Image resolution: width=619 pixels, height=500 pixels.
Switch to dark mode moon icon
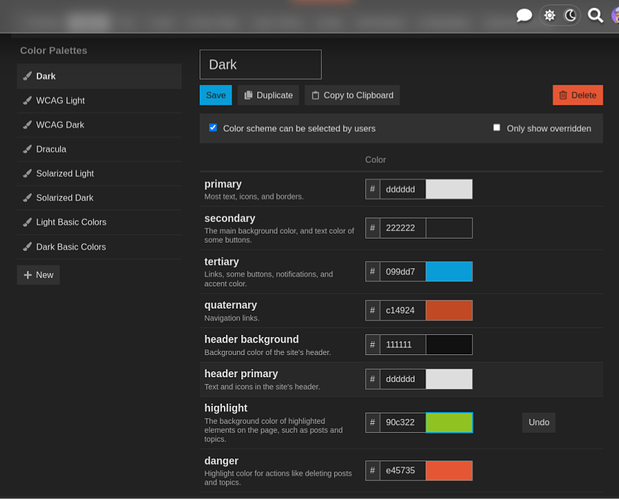point(570,16)
